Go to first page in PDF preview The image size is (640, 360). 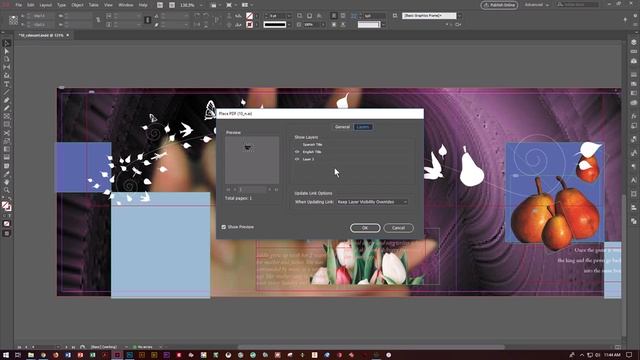pos(228,189)
